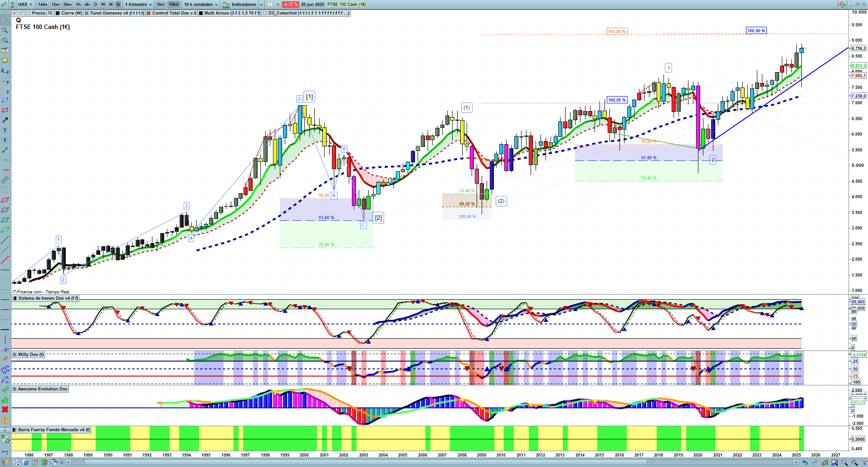This screenshot has width=868, height=467.
Task: Click the Tunel Domenec v4 color swatch
Action: coord(87,13)
